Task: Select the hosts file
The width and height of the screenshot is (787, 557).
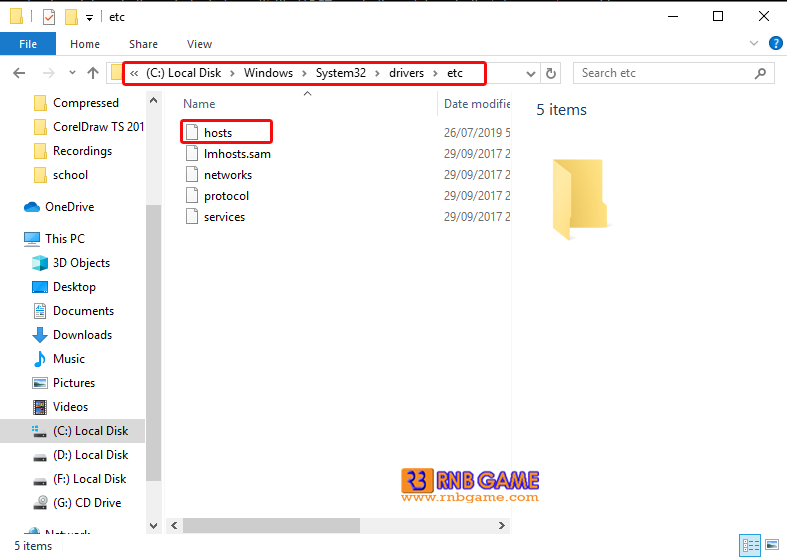Action: 218,133
